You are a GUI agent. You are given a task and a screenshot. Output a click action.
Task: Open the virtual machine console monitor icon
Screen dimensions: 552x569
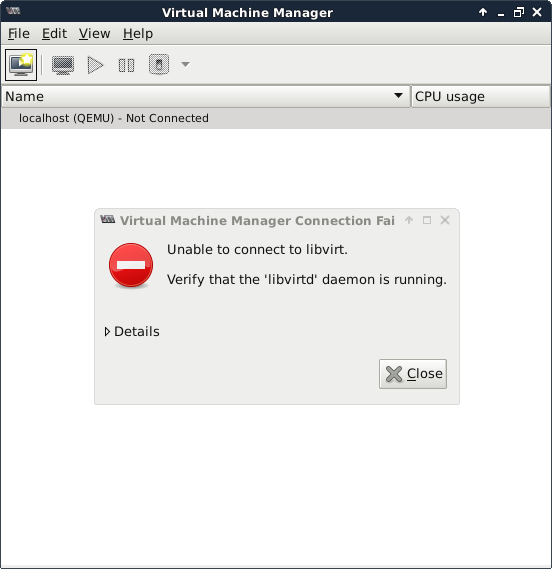[x=63, y=65]
